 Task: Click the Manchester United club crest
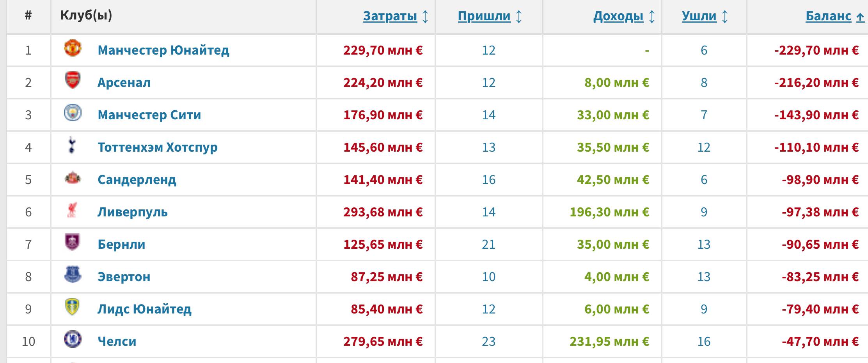pyautogui.click(x=73, y=48)
